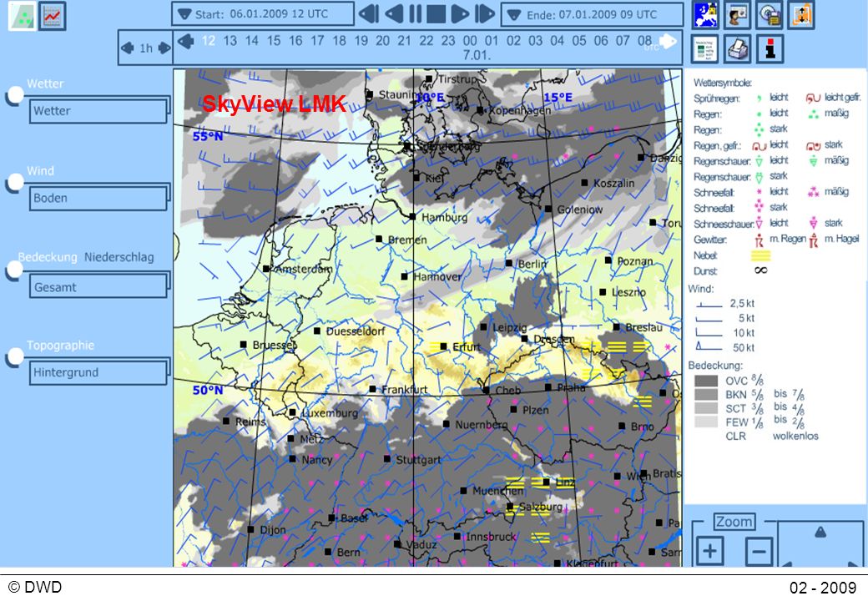
Task: Jump to first frame of animation
Action: tap(369, 14)
